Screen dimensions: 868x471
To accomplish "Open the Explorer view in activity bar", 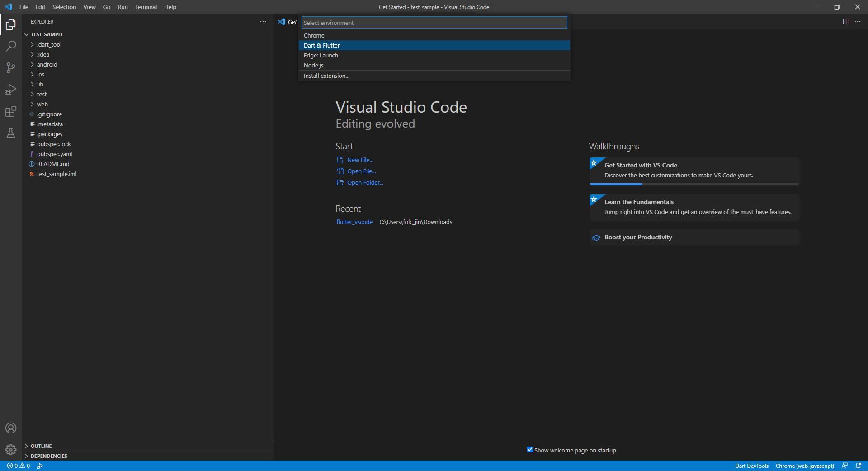I will [x=11, y=24].
